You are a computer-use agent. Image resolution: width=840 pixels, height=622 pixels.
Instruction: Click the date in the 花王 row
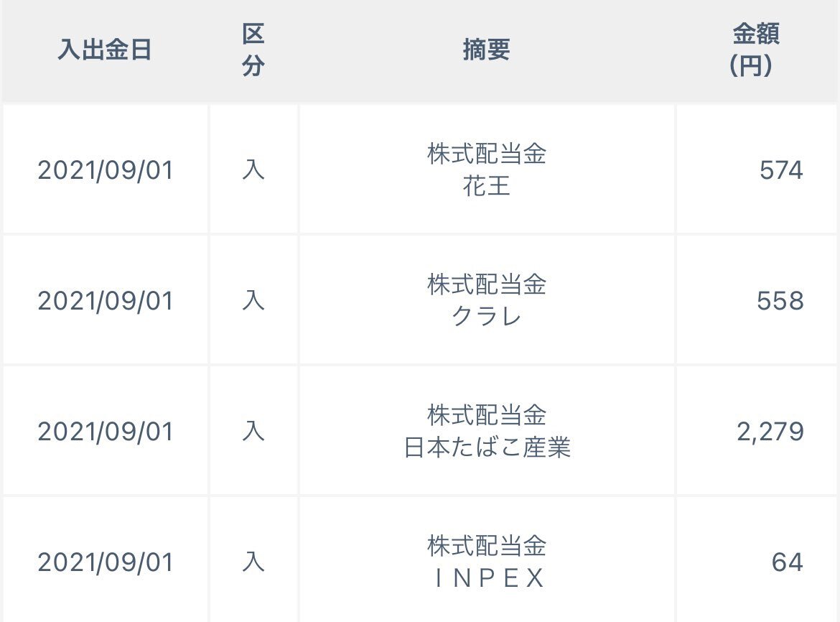pyautogui.click(x=106, y=170)
